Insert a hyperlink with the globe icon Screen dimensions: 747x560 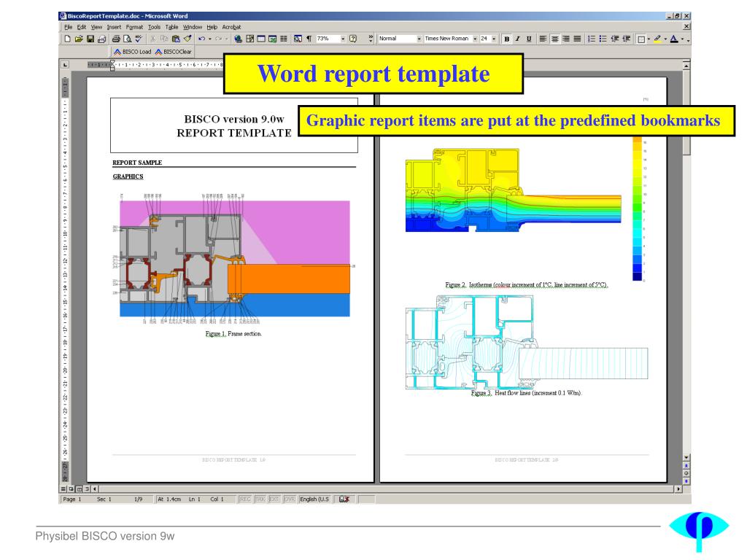coord(239,39)
